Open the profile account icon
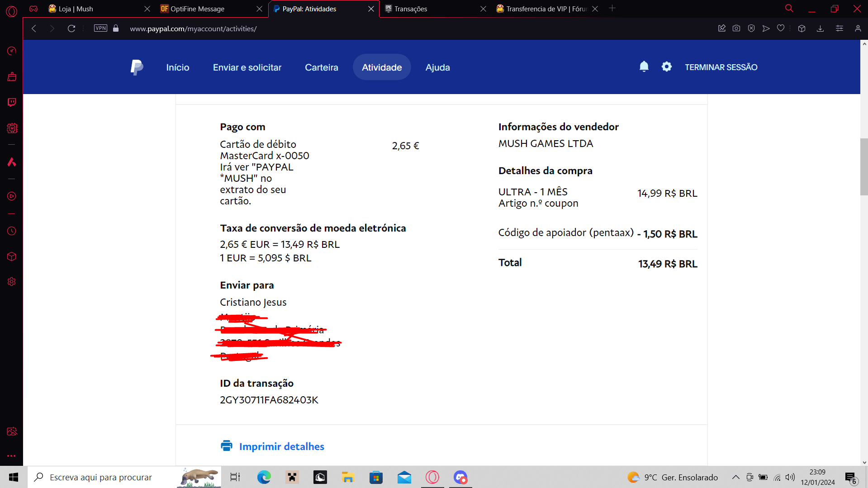 coord(858,28)
